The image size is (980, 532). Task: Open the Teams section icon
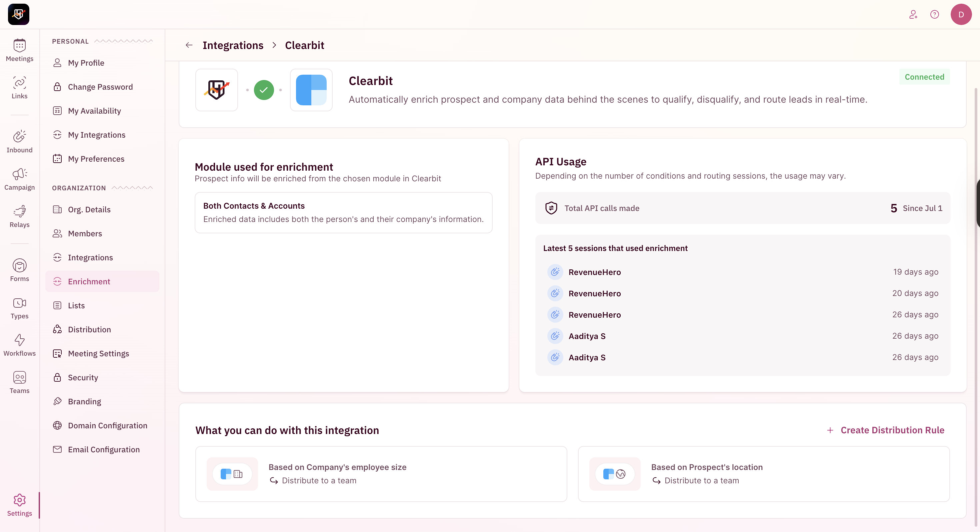click(x=19, y=377)
